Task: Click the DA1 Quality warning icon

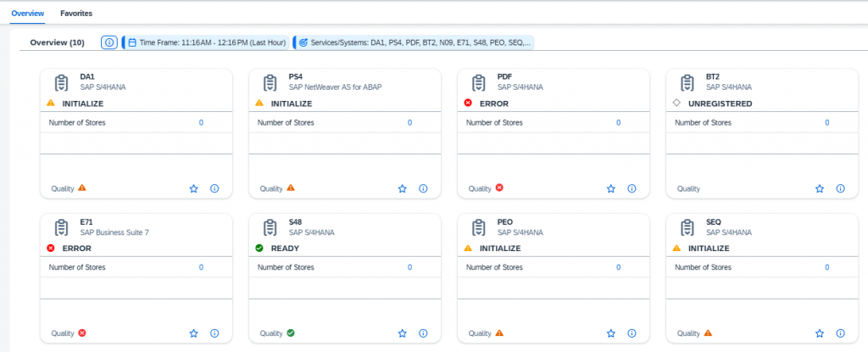Action: coord(82,188)
